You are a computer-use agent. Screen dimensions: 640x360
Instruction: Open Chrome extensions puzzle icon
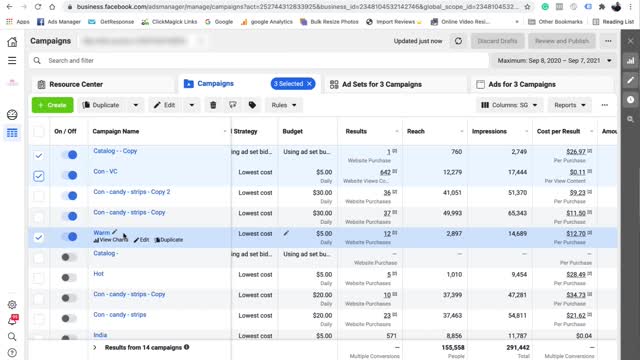click(602, 7)
